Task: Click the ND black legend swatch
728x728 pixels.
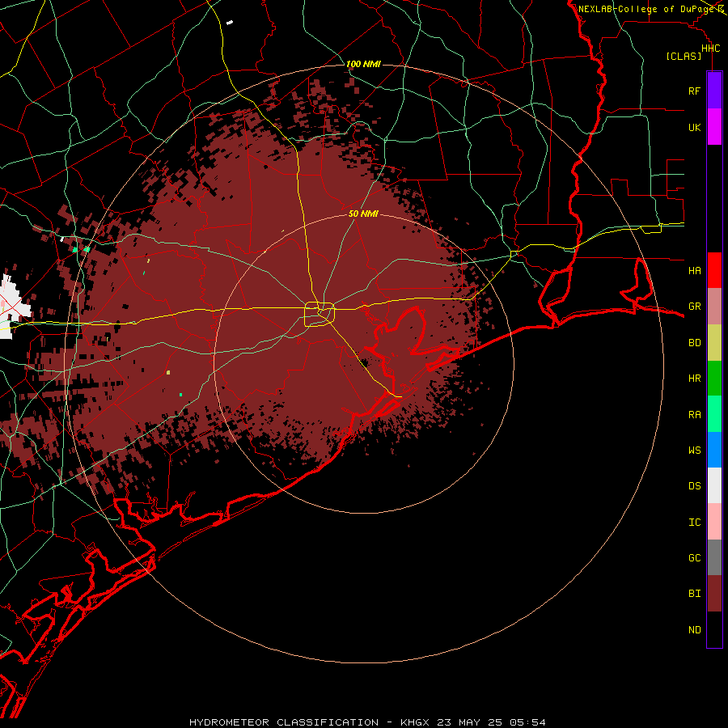Action: click(714, 629)
